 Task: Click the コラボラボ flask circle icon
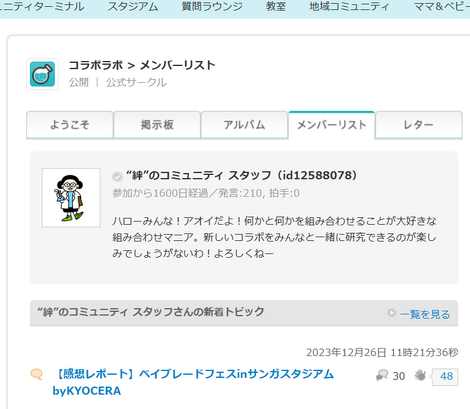pos(42,74)
